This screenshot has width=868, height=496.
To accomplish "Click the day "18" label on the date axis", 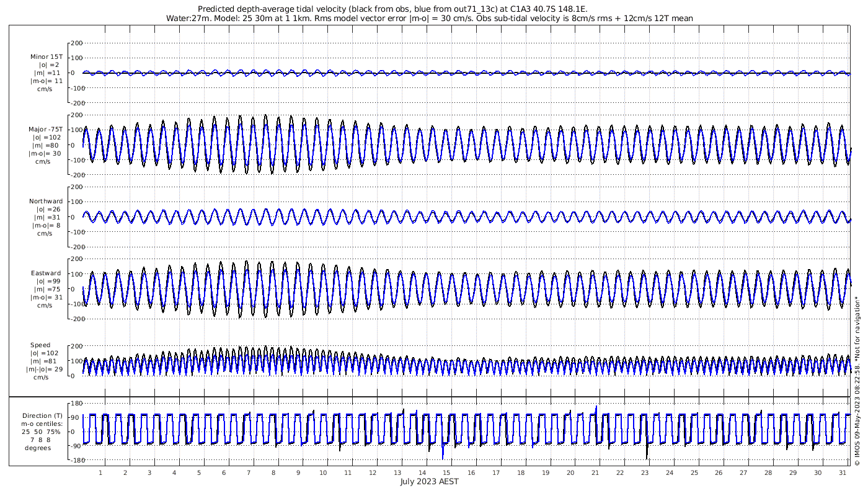I will coord(521,472).
